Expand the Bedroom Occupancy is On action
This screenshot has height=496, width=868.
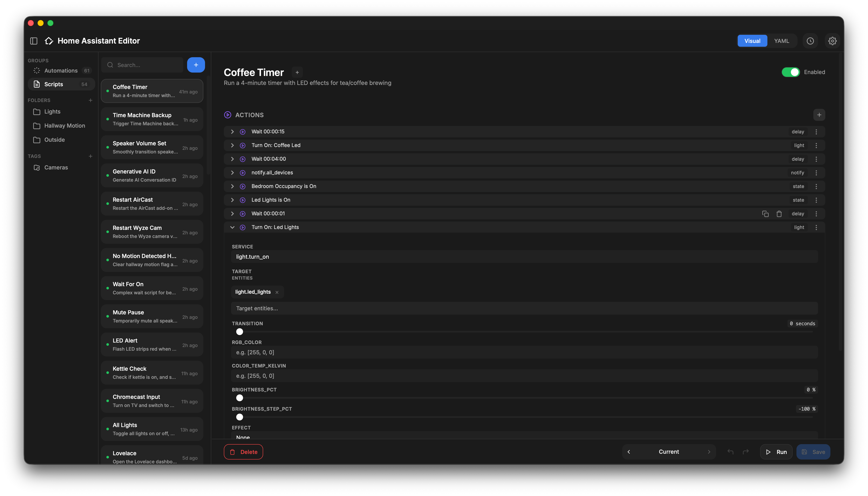232,186
